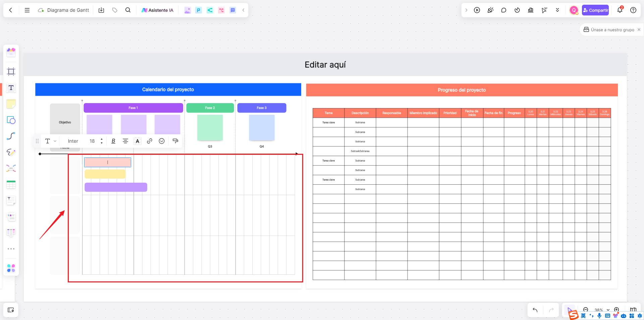Open text alignment options
This screenshot has height=320, width=644.
(x=125, y=141)
